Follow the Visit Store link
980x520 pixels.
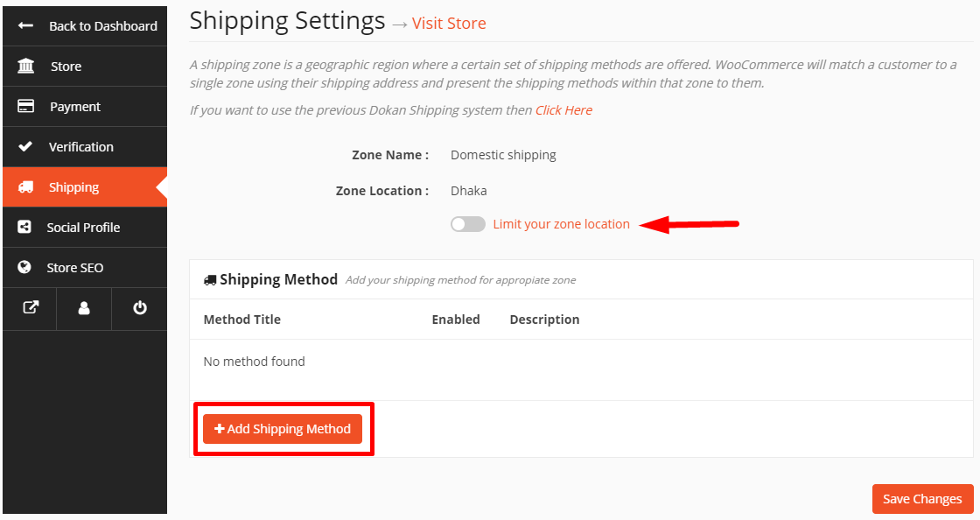point(449,23)
